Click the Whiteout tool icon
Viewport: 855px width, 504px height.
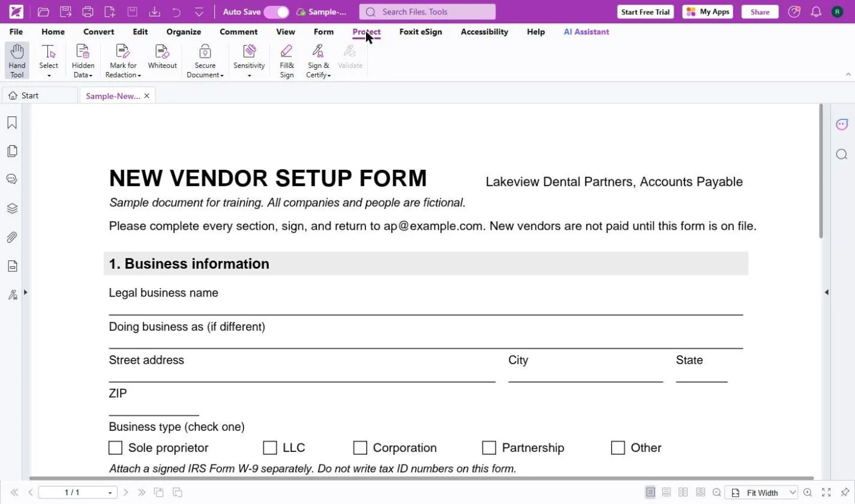point(162,52)
